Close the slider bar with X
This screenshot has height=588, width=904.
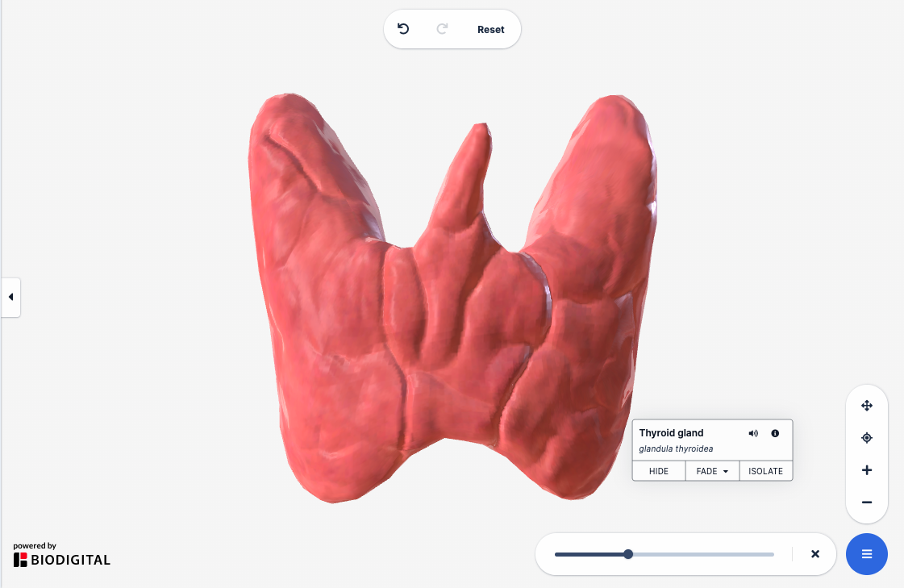click(x=815, y=554)
